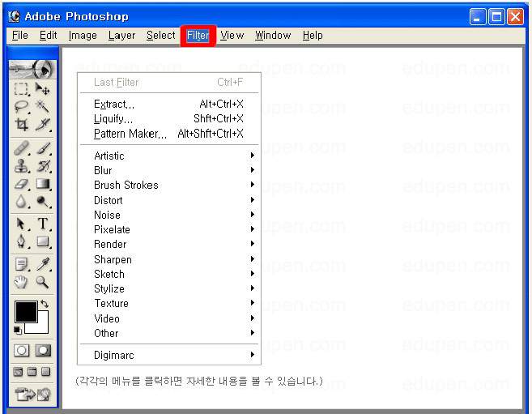Image resolution: width=532 pixels, height=414 pixels.
Task: Select the Eraser tool
Action: click(21, 184)
